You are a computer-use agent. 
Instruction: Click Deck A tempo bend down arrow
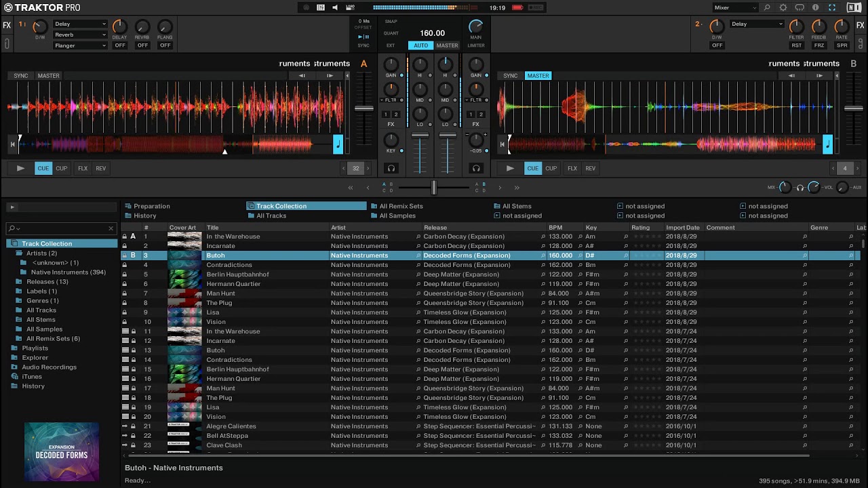(302, 76)
